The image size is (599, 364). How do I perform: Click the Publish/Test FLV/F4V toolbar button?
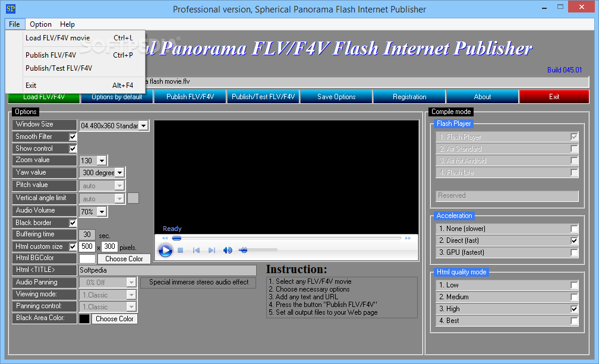click(x=263, y=97)
